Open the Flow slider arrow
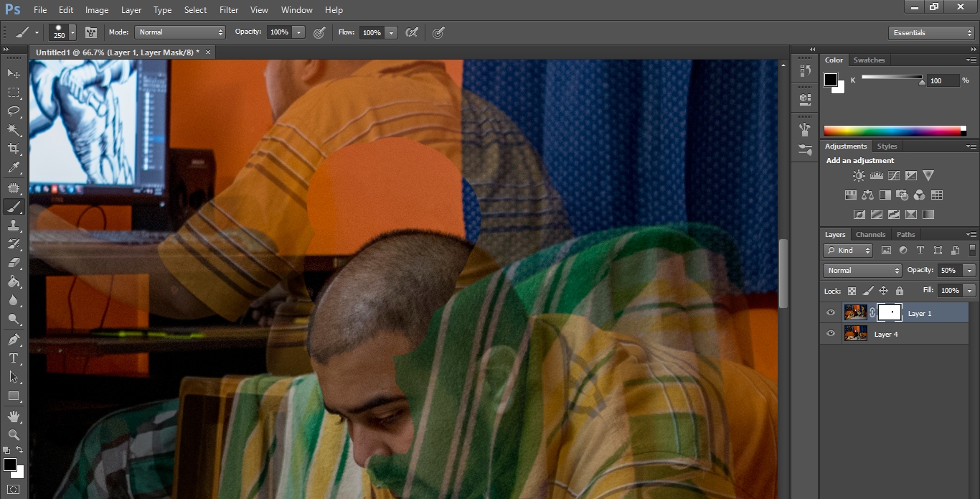Image resolution: width=980 pixels, height=499 pixels. (391, 32)
